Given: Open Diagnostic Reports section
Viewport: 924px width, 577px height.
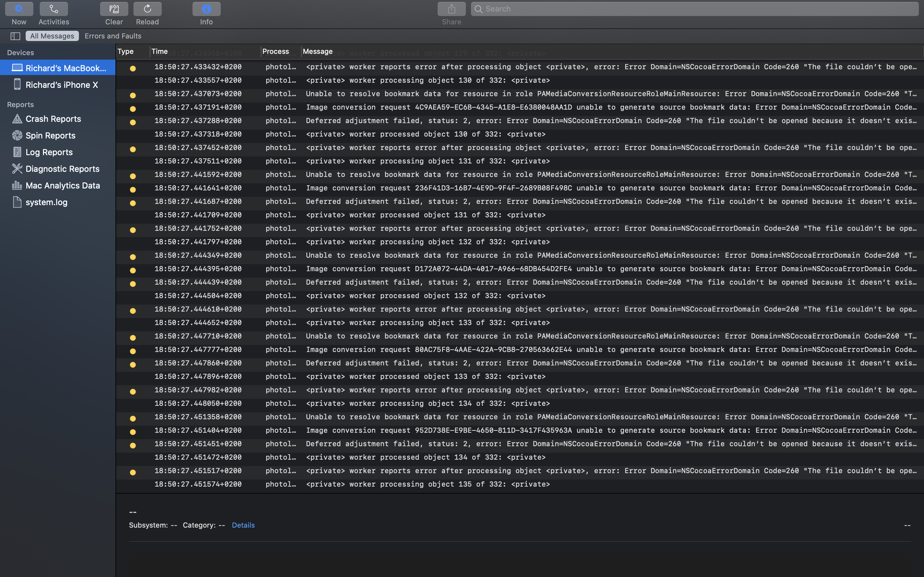Looking at the screenshot, I should (62, 169).
